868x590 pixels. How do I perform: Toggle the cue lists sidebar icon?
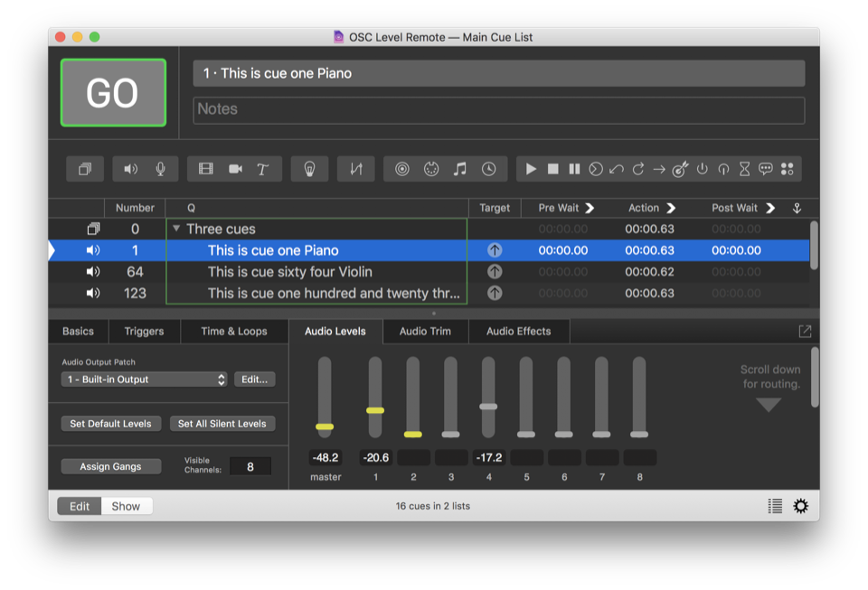[775, 506]
